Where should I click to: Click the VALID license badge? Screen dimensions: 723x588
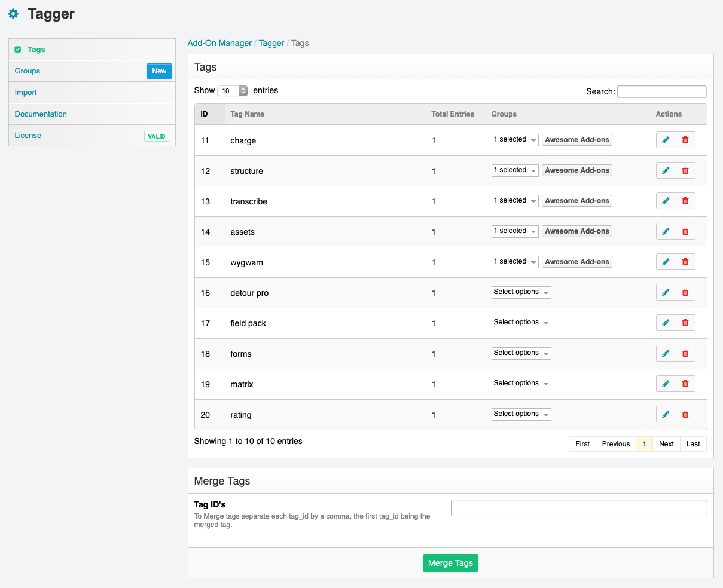pos(157,136)
